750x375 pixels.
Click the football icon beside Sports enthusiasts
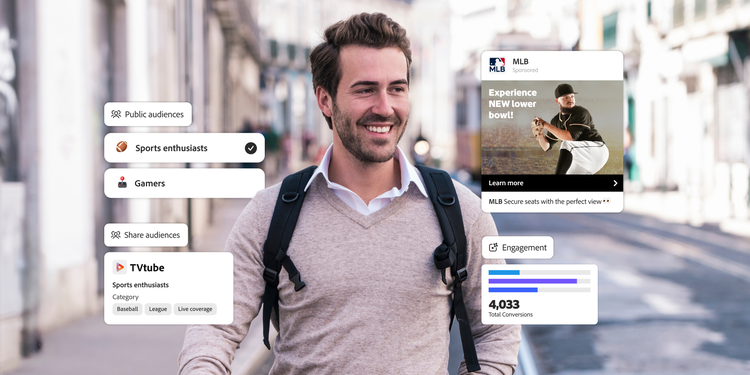tap(121, 147)
